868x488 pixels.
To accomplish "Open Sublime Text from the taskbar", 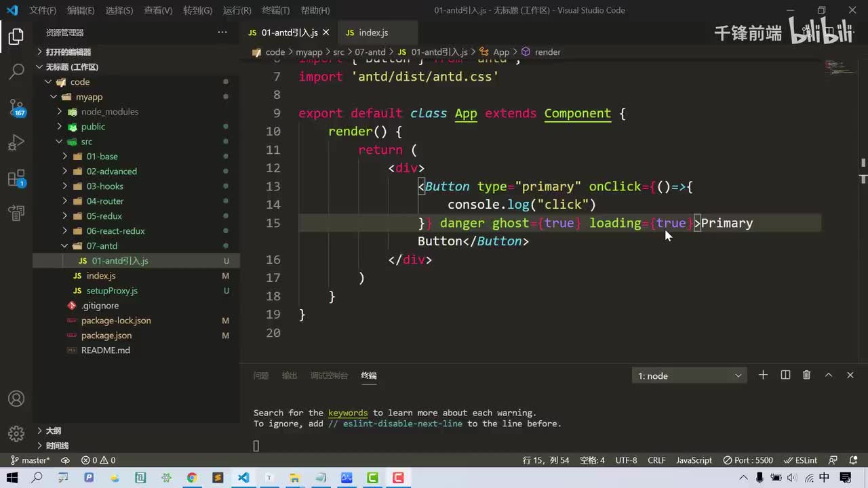I will (218, 478).
